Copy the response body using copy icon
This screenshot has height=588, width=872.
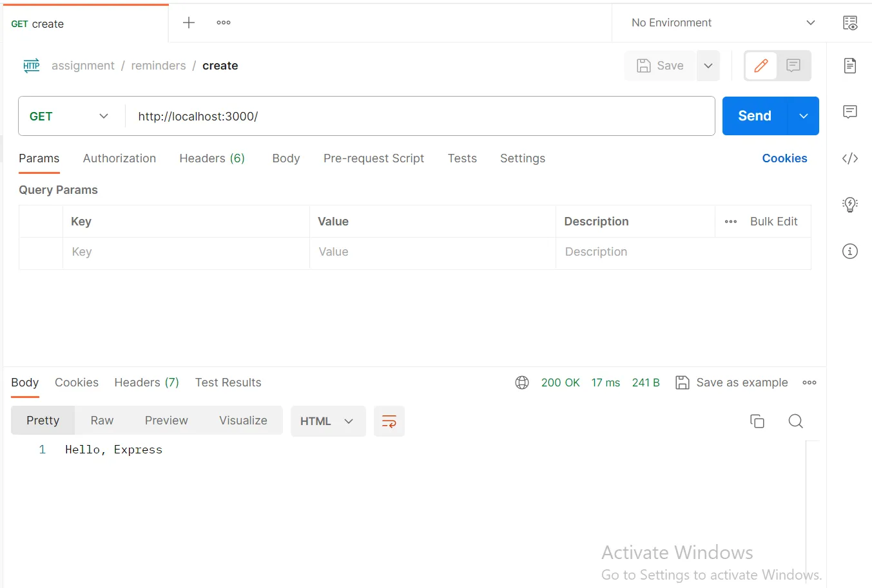(757, 421)
